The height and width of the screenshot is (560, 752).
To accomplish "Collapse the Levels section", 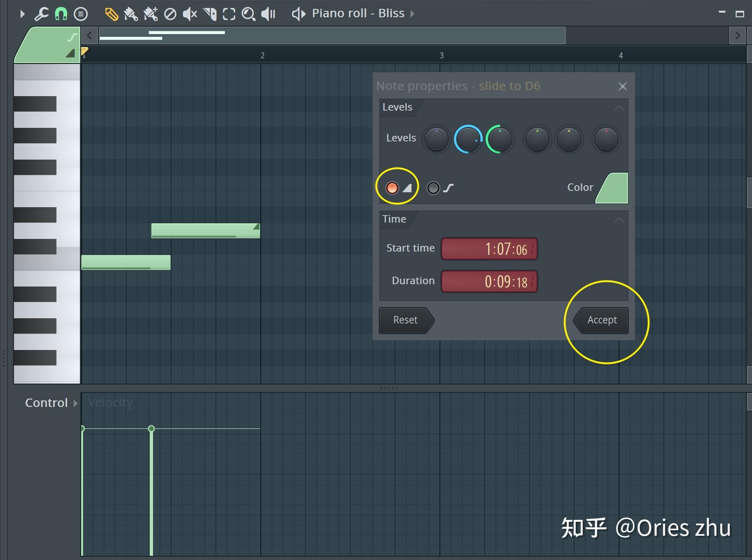I will [619, 108].
